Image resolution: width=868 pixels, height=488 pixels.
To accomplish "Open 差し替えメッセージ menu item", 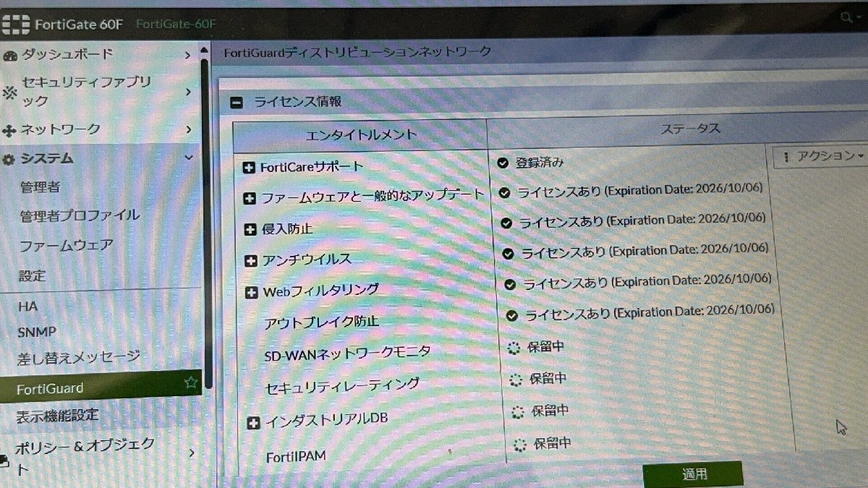I will click(79, 358).
